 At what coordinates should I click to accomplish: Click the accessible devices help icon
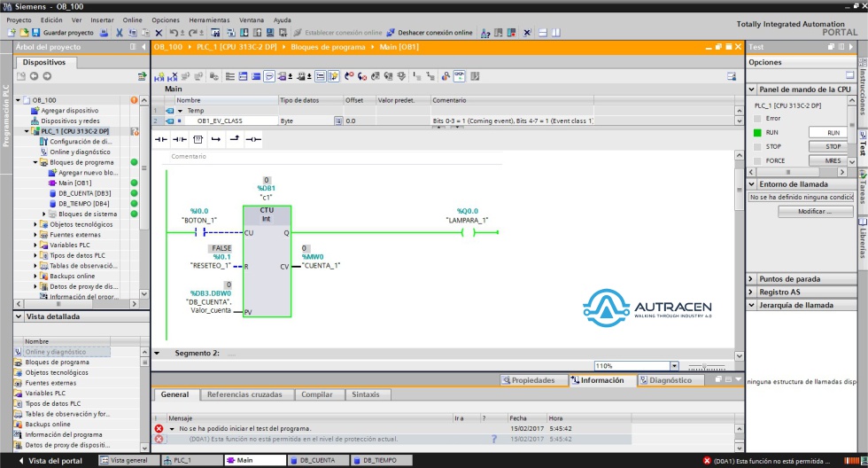[485, 33]
